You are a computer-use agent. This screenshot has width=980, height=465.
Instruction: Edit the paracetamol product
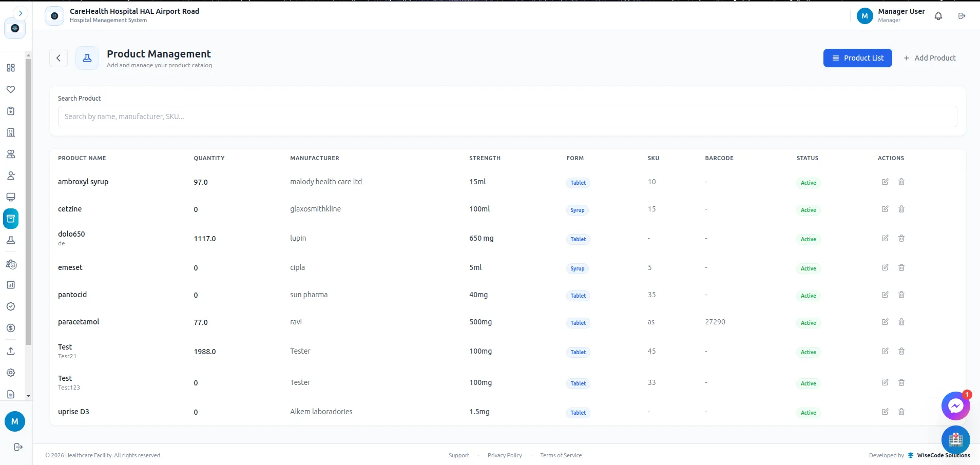click(885, 322)
